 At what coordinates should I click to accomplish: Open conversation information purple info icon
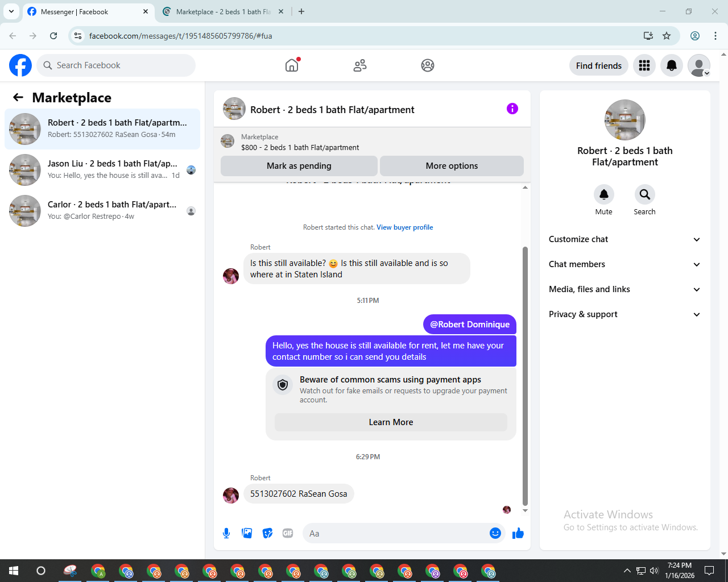[x=512, y=109]
